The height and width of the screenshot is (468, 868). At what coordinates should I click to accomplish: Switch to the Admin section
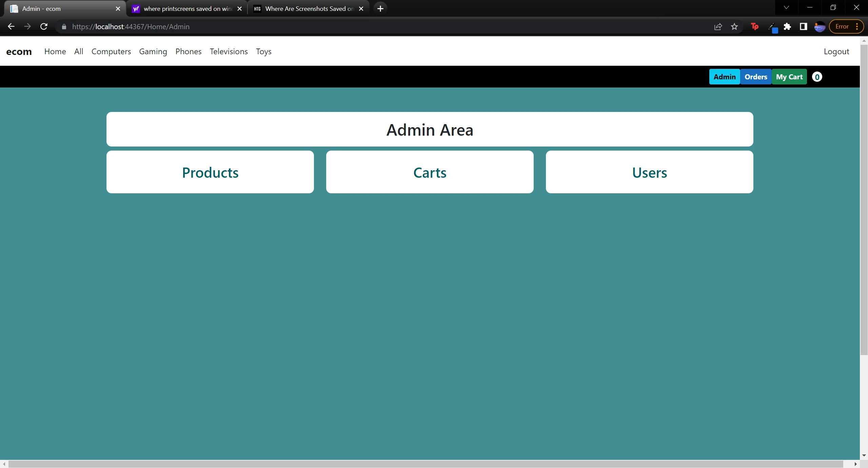(x=724, y=77)
